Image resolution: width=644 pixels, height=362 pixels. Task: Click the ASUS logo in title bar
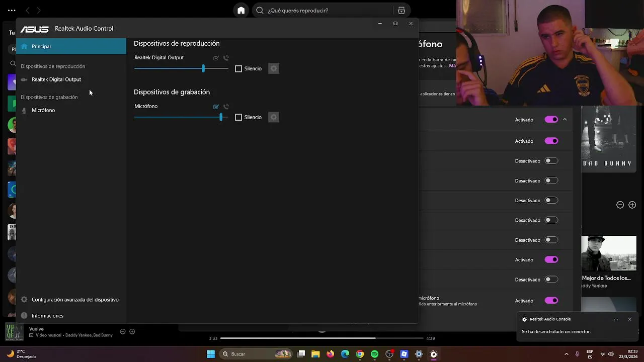pyautogui.click(x=35, y=29)
